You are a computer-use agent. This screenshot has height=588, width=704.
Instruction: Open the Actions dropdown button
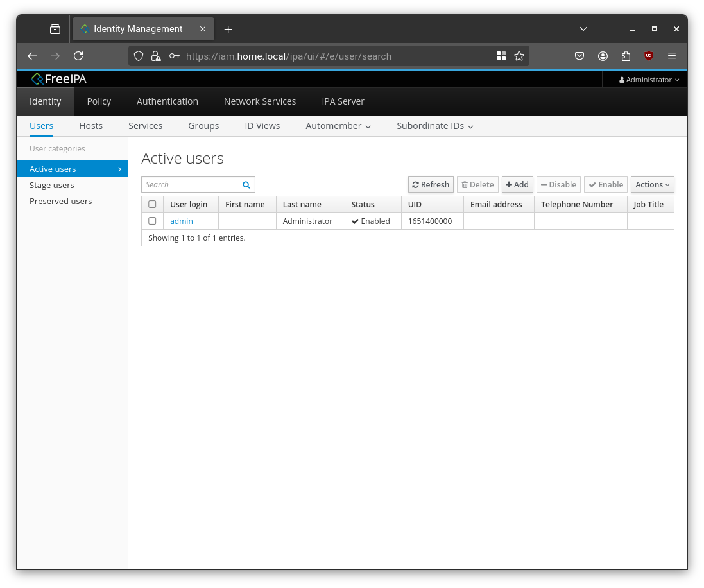click(653, 185)
